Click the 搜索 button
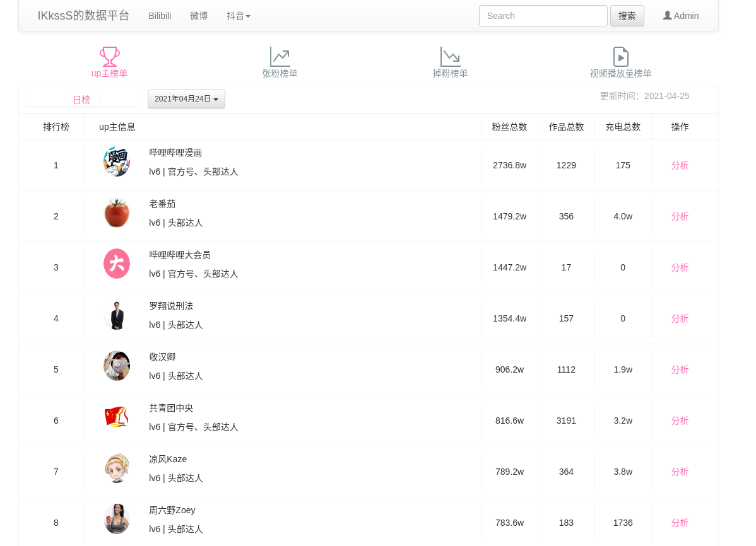 pyautogui.click(x=627, y=16)
